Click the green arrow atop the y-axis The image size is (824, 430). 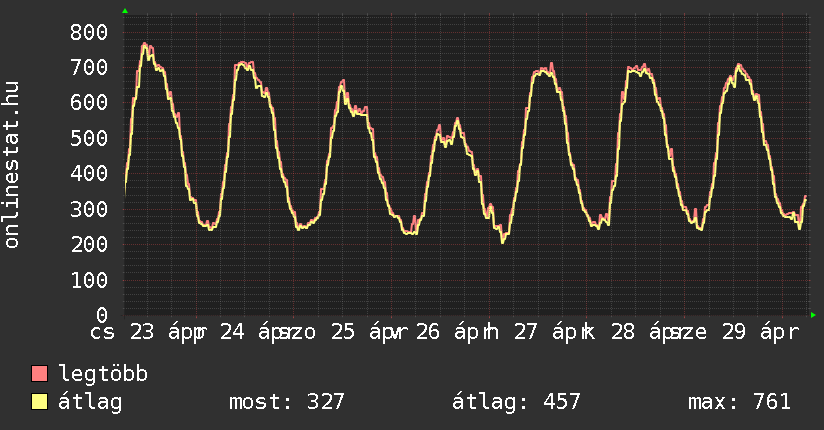click(x=125, y=11)
